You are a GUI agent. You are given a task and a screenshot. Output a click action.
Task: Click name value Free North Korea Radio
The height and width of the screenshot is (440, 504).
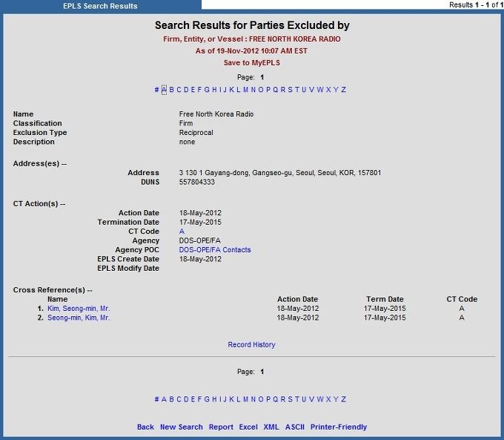click(216, 114)
